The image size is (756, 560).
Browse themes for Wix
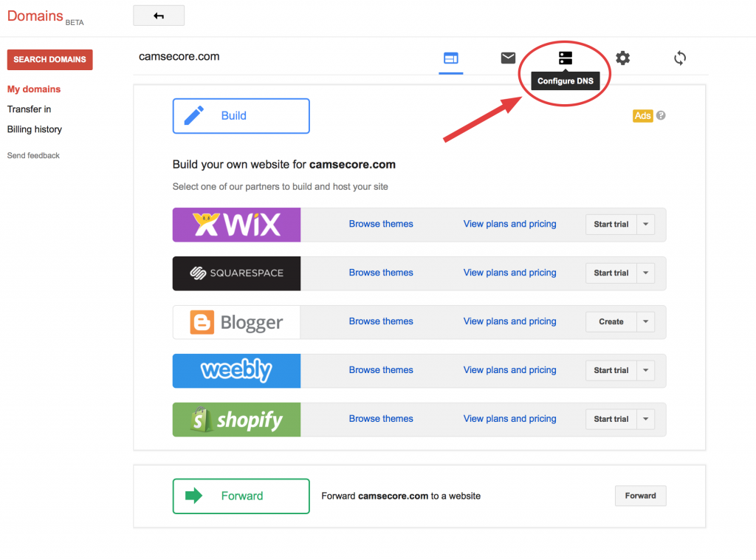pos(381,224)
